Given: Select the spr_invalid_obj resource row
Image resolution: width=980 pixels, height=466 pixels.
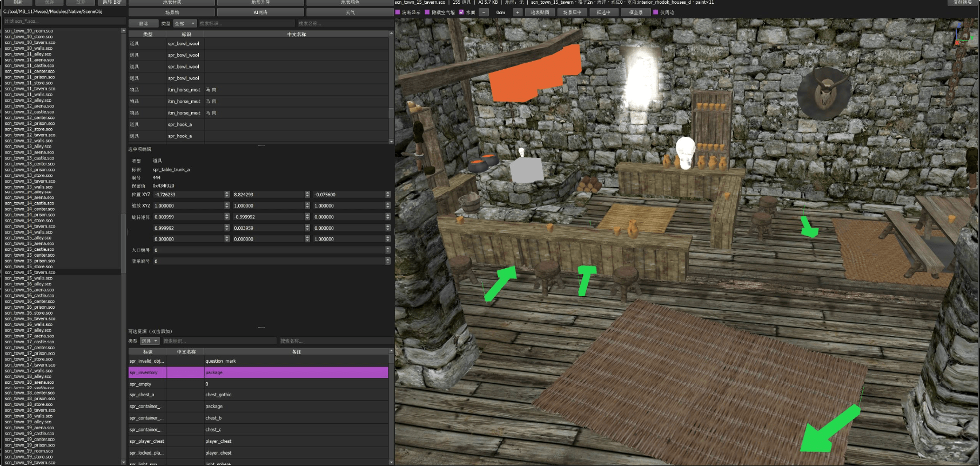Looking at the screenshot, I should (x=258, y=361).
